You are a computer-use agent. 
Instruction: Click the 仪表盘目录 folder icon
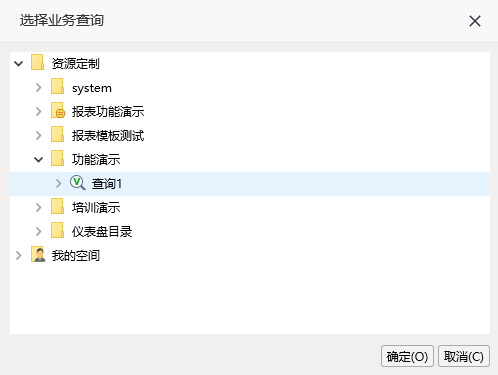[57, 231]
